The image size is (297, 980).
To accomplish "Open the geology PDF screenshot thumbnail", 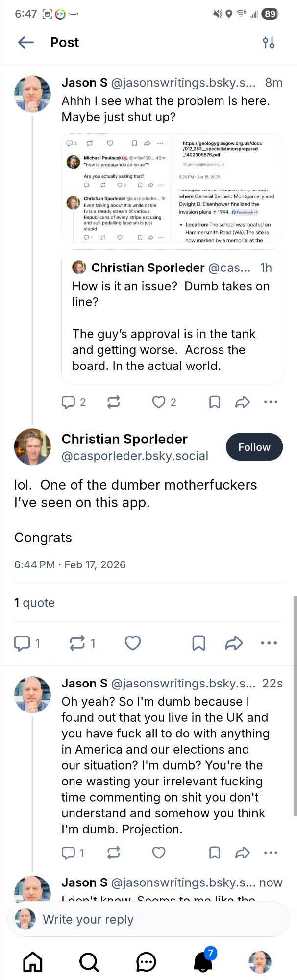I will [228, 188].
